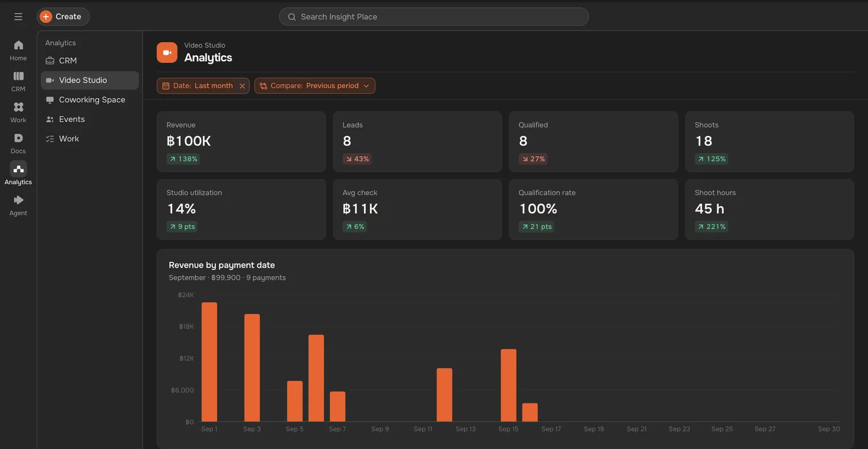868x449 pixels.
Task: Open Work icon in left rail
Action: (18, 112)
